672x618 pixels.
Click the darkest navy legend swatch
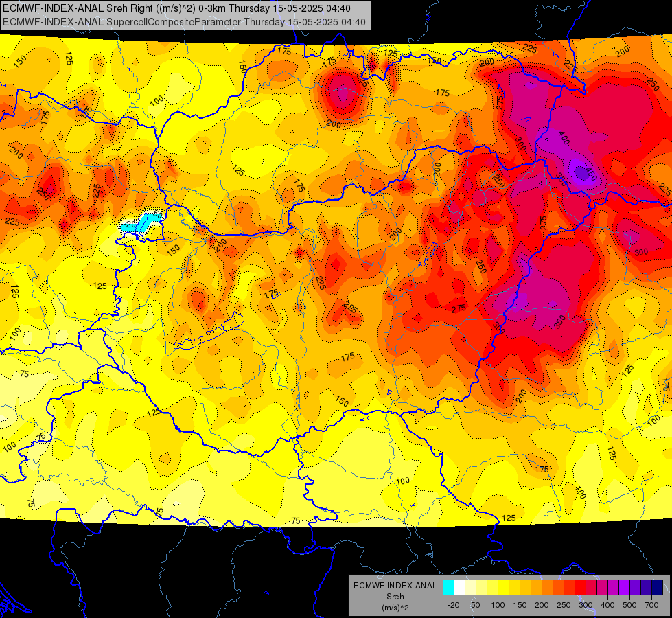(x=657, y=587)
